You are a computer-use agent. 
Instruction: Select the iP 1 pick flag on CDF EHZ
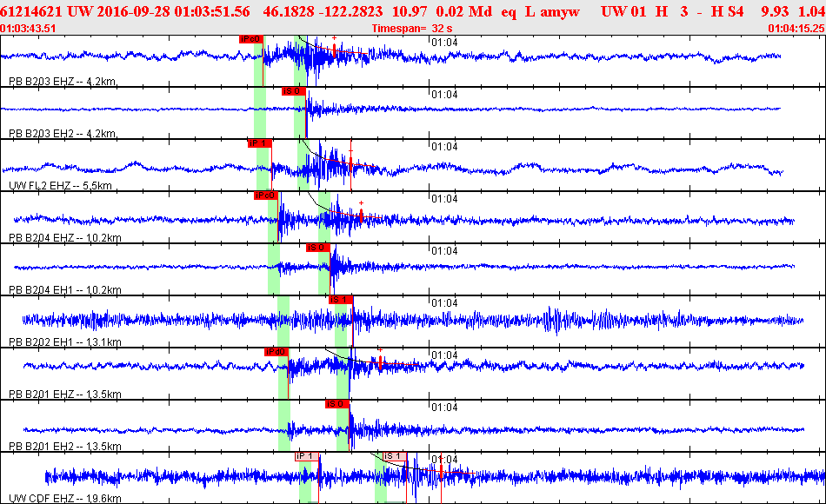307,456
